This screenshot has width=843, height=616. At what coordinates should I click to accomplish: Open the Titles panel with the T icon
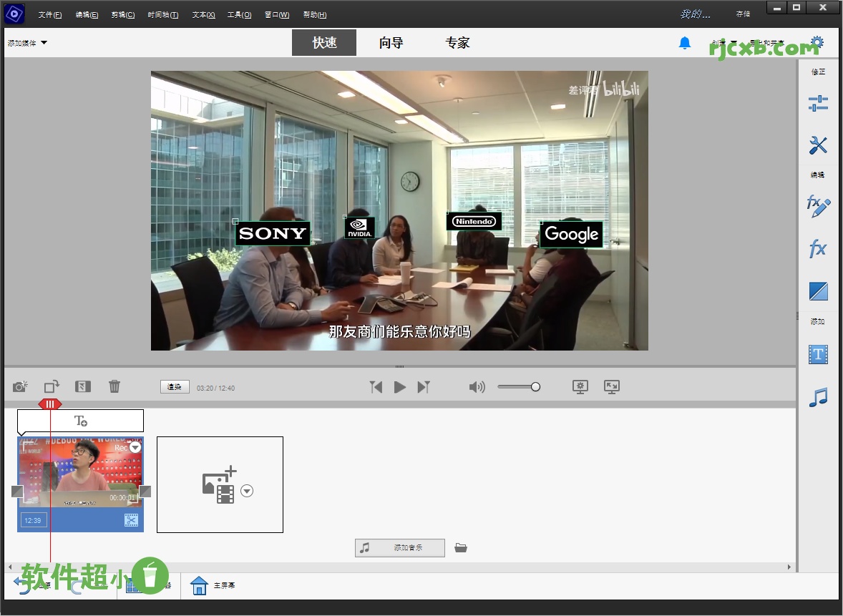pos(818,354)
